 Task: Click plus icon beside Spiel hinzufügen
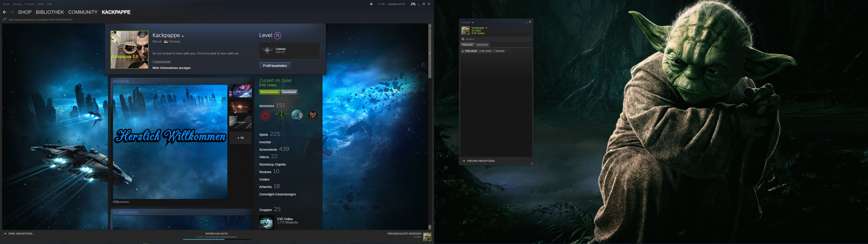tap(5, 234)
